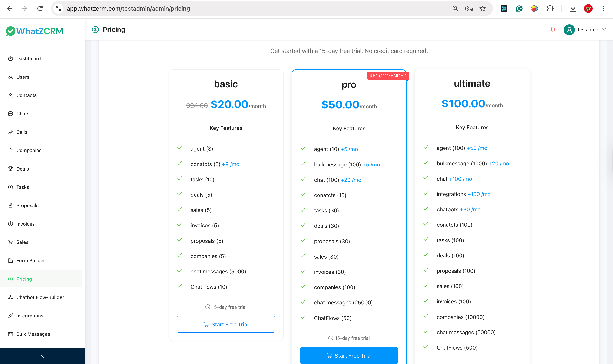Collapse the left sidebar
The width and height of the screenshot is (613, 364).
[43, 355]
